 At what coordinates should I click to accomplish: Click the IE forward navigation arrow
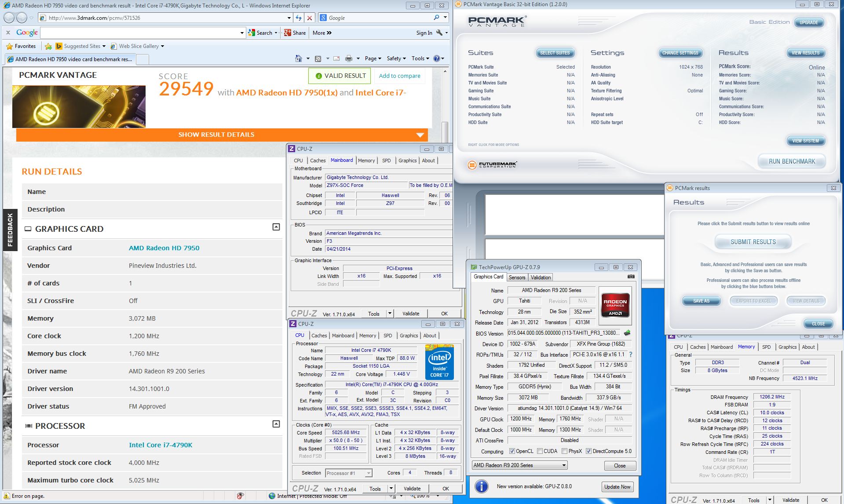click(22, 18)
